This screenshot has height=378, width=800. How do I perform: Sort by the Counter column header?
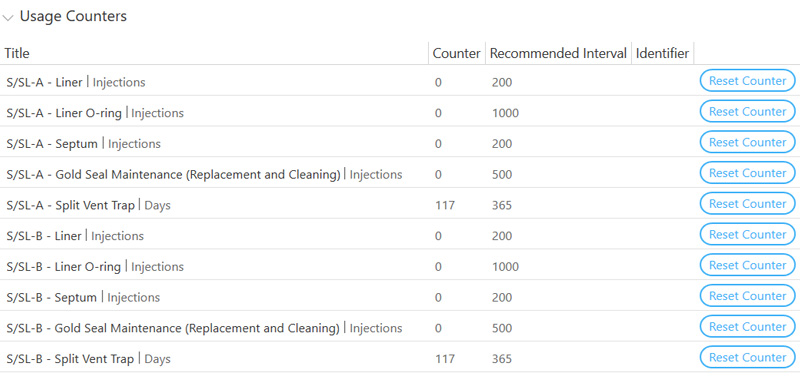[x=456, y=53]
